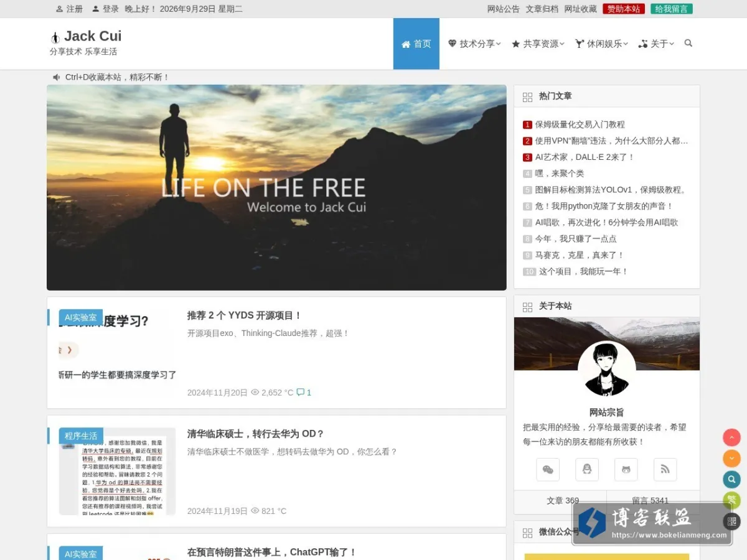747x560 pixels.
Task: Open hot article 今年，我只赚了一点点
Action: click(x=576, y=239)
